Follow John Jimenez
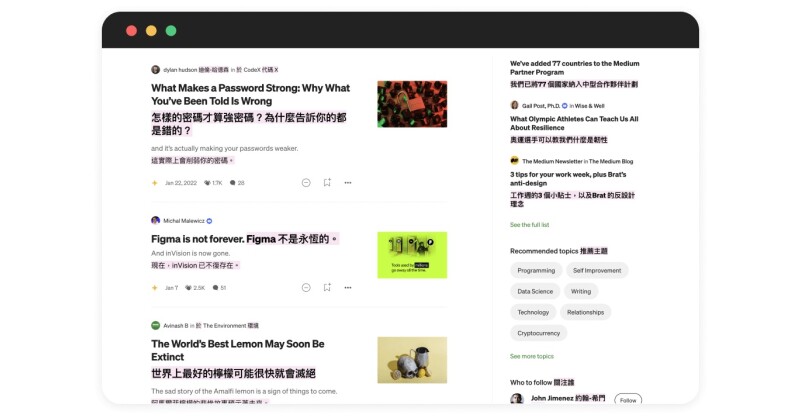 coord(627,400)
